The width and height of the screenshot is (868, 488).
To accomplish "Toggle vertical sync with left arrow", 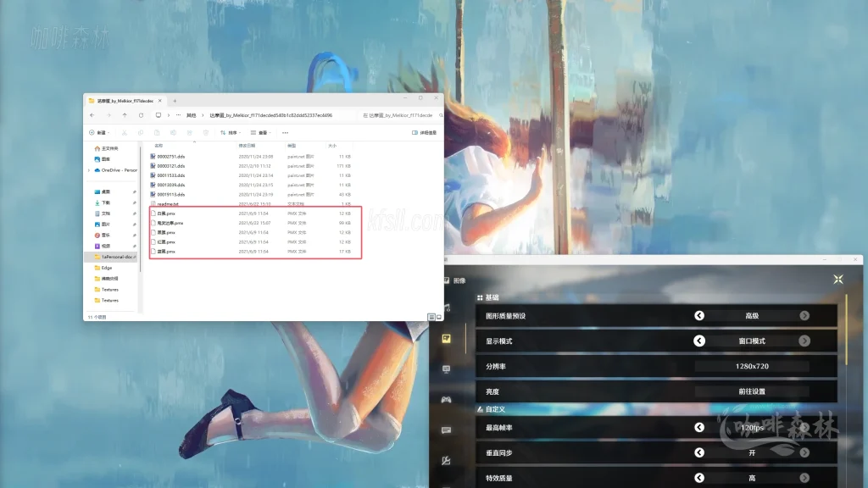I will pos(699,453).
